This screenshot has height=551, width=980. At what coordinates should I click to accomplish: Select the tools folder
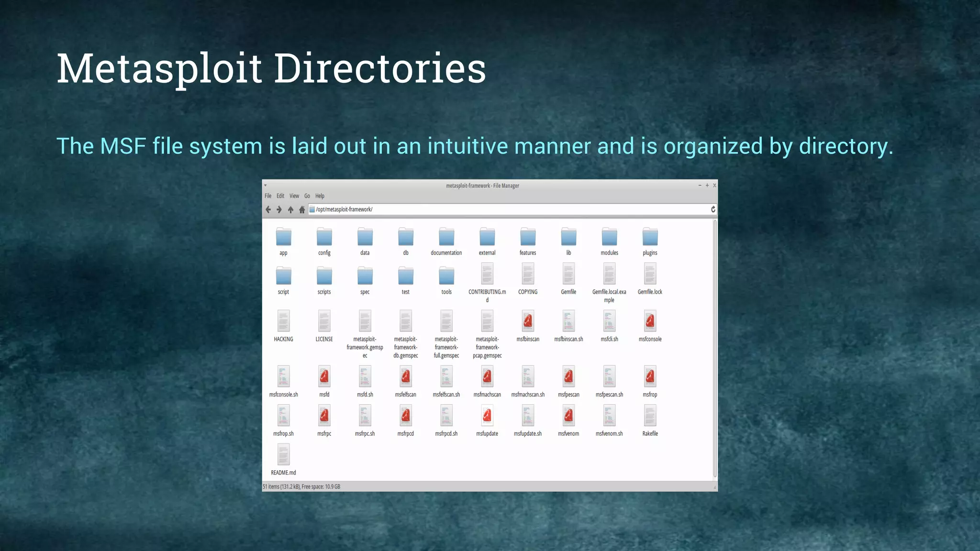click(x=446, y=276)
